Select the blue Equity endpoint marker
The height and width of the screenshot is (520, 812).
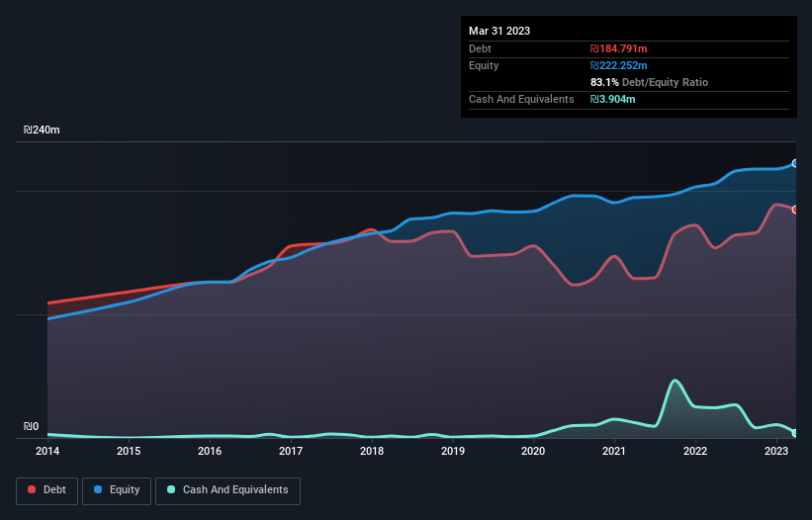[x=795, y=163]
